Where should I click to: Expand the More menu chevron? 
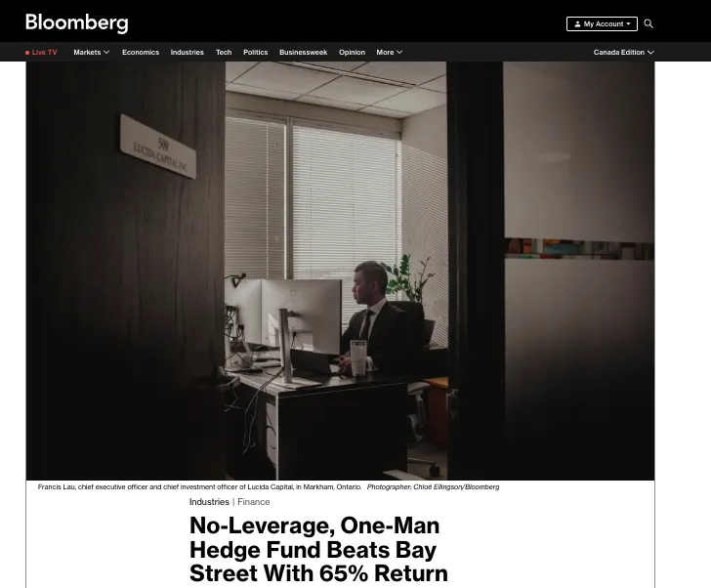[399, 52]
